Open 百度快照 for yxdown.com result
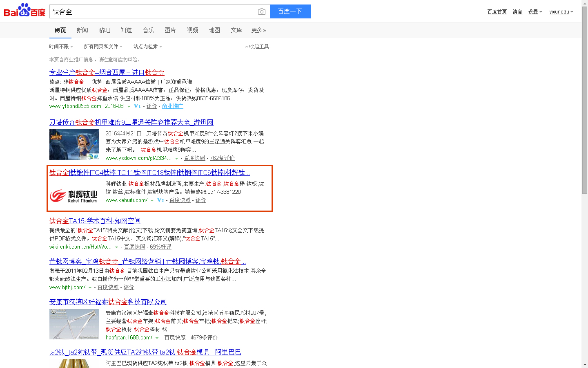Viewport: 588px width, 368px height. pos(194,158)
